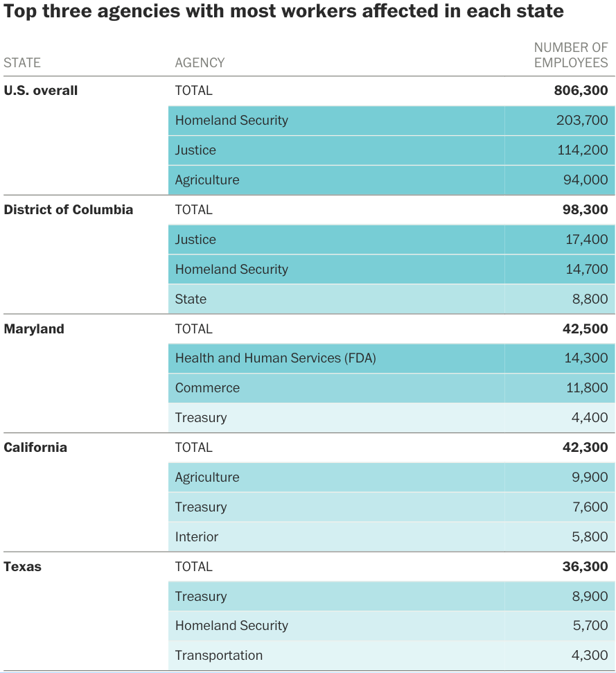Select the Health and Human Services (FDA) cell

(x=275, y=358)
